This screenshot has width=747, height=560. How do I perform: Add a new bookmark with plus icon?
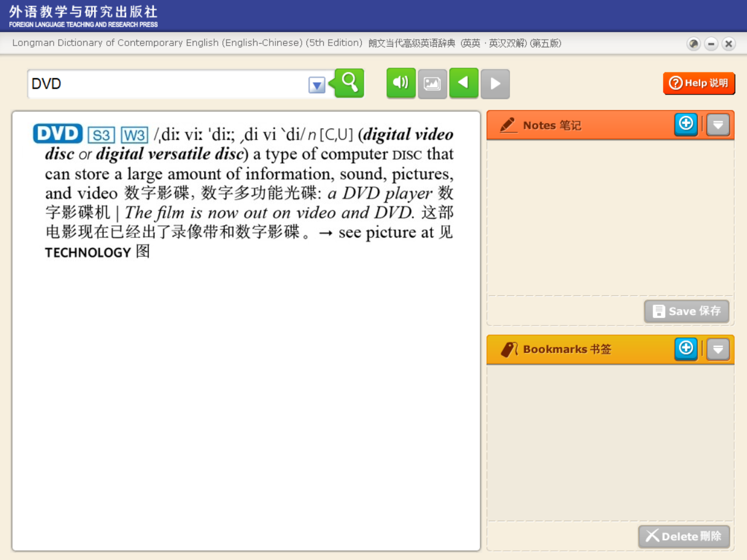pyautogui.click(x=686, y=349)
